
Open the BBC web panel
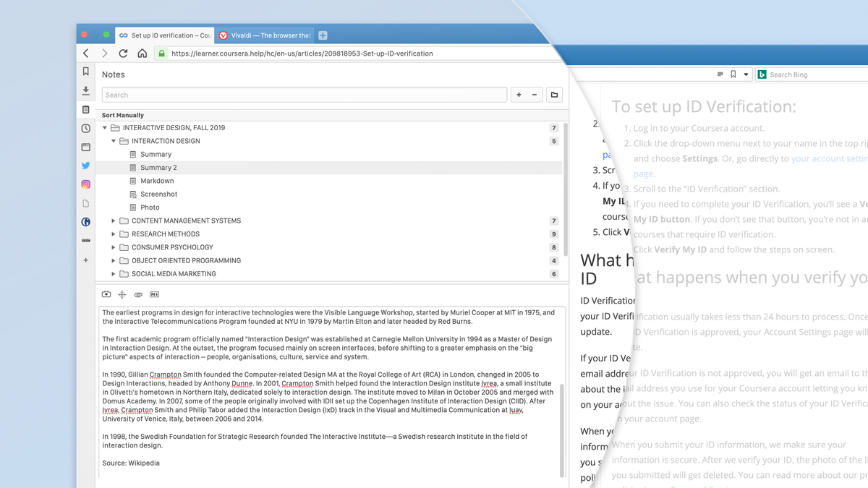pyautogui.click(x=86, y=241)
